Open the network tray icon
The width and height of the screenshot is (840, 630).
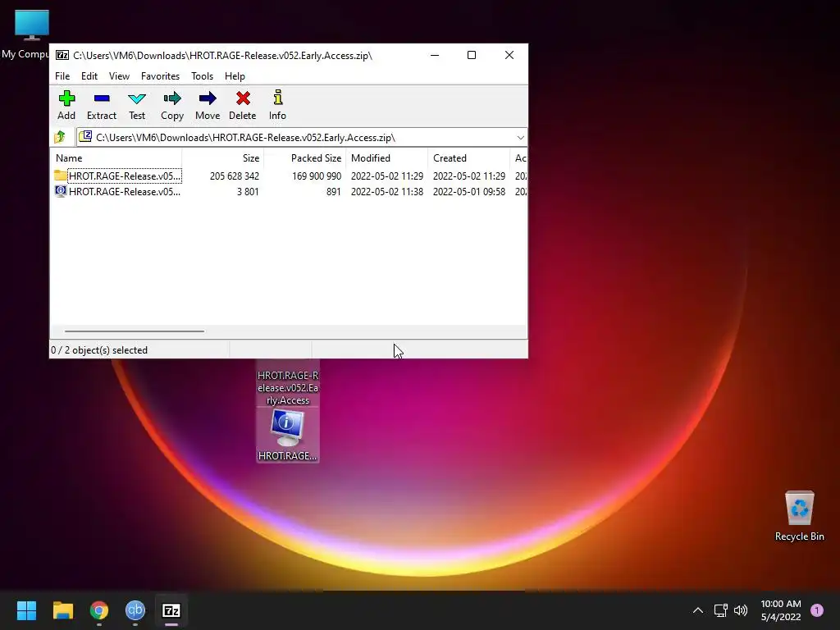[x=720, y=610]
